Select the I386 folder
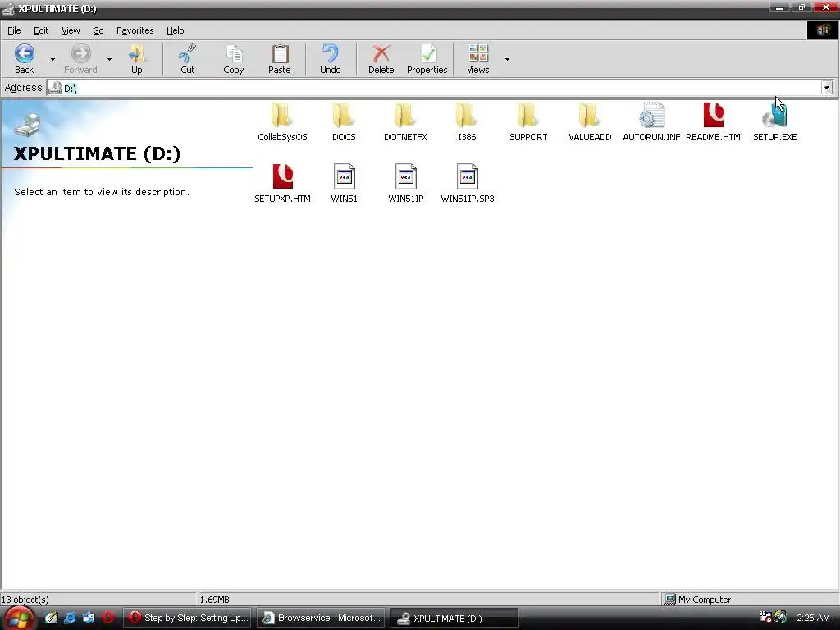This screenshot has height=630, width=840. click(x=467, y=122)
